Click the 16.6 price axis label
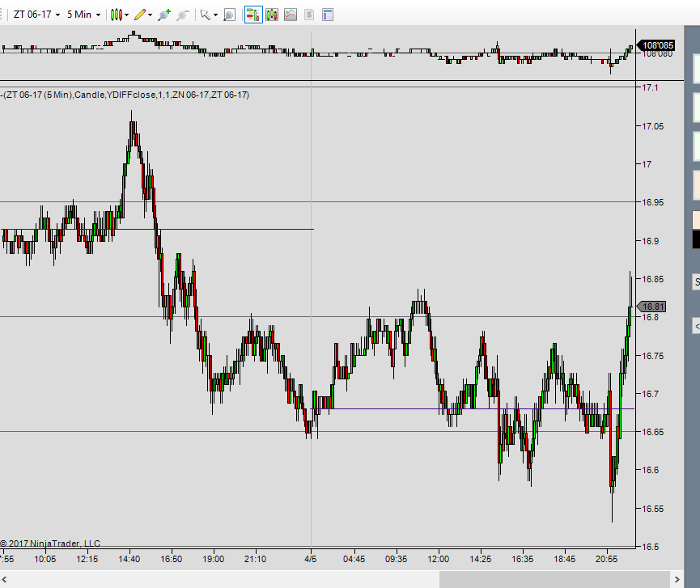Image resolution: width=700 pixels, height=588 pixels. click(x=650, y=470)
